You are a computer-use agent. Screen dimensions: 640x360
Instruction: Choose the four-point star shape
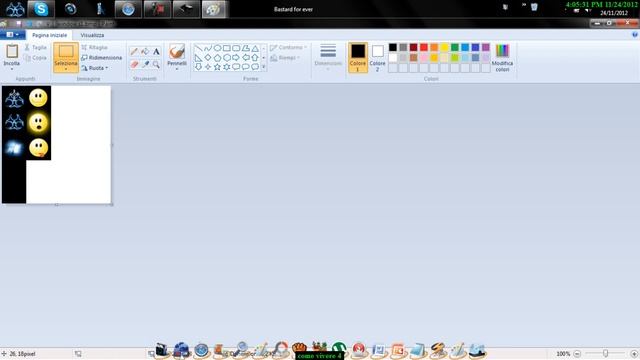pos(208,67)
